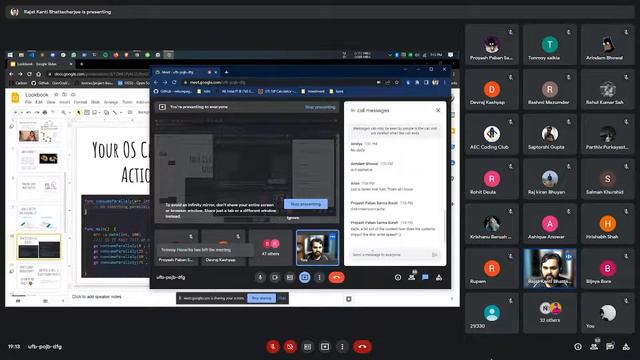This screenshot has height=360, width=640.
Task: Toggle microphone in shared Meet window toolbar
Action: [x=260, y=277]
